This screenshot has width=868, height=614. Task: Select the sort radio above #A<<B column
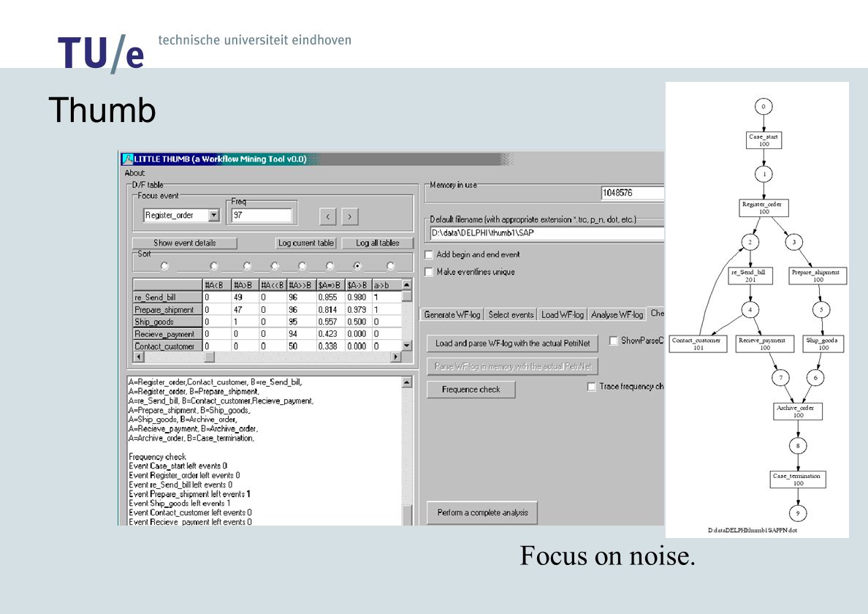tap(275, 266)
